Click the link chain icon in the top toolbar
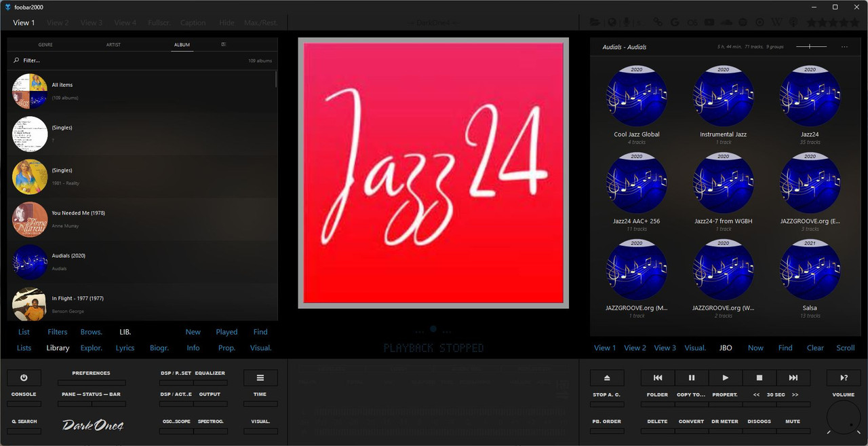The image size is (868, 446). pos(658,22)
